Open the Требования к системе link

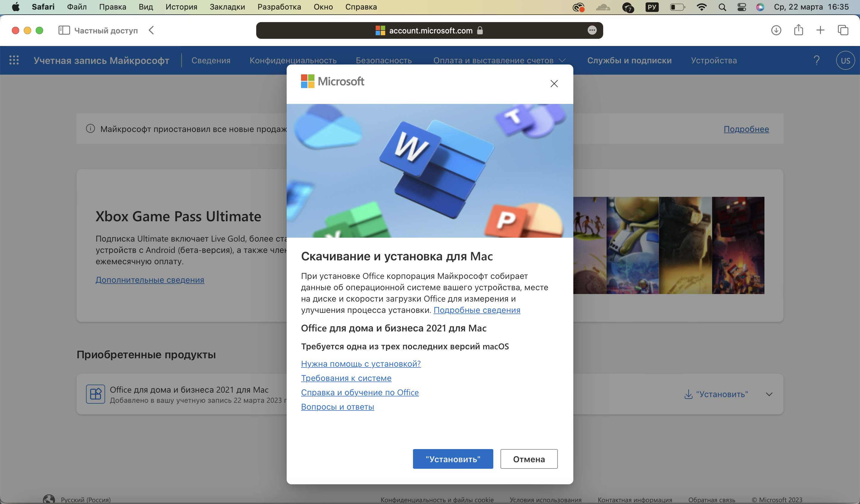[346, 378]
